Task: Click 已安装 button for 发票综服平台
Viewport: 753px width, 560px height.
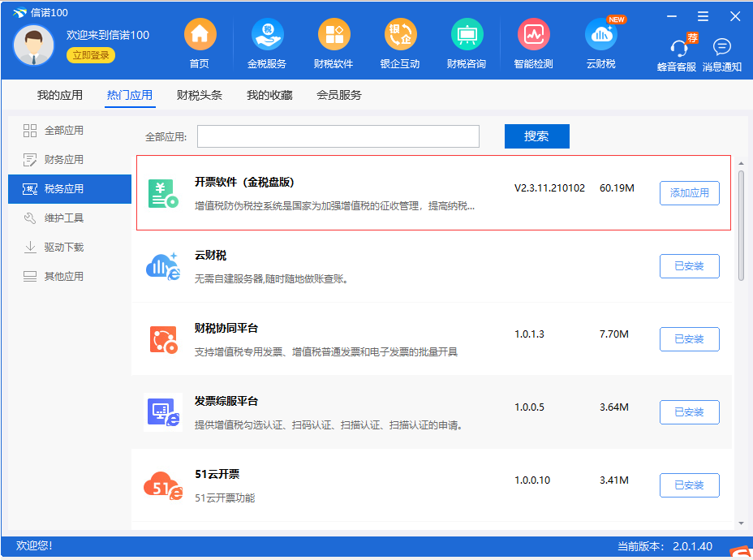Action: tap(690, 412)
